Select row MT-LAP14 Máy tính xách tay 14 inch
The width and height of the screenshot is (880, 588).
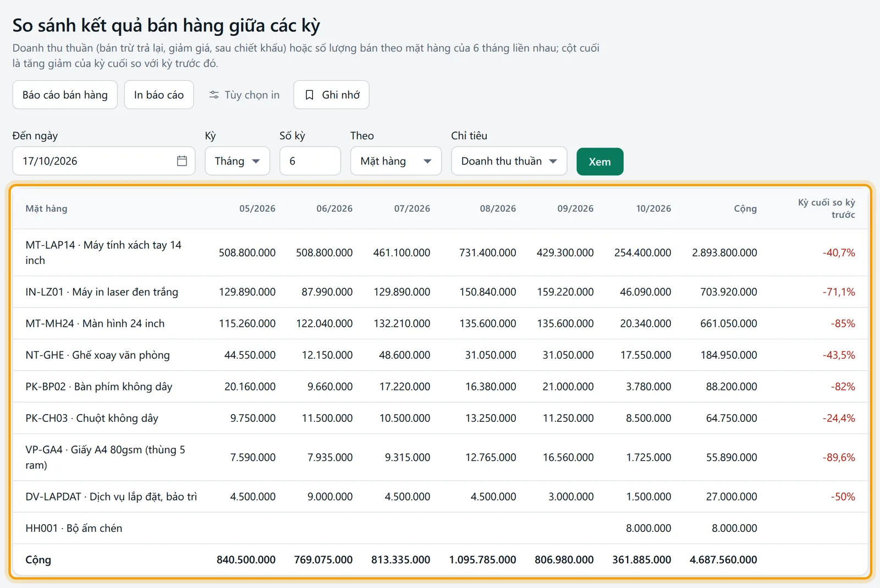pyautogui.click(x=441, y=252)
